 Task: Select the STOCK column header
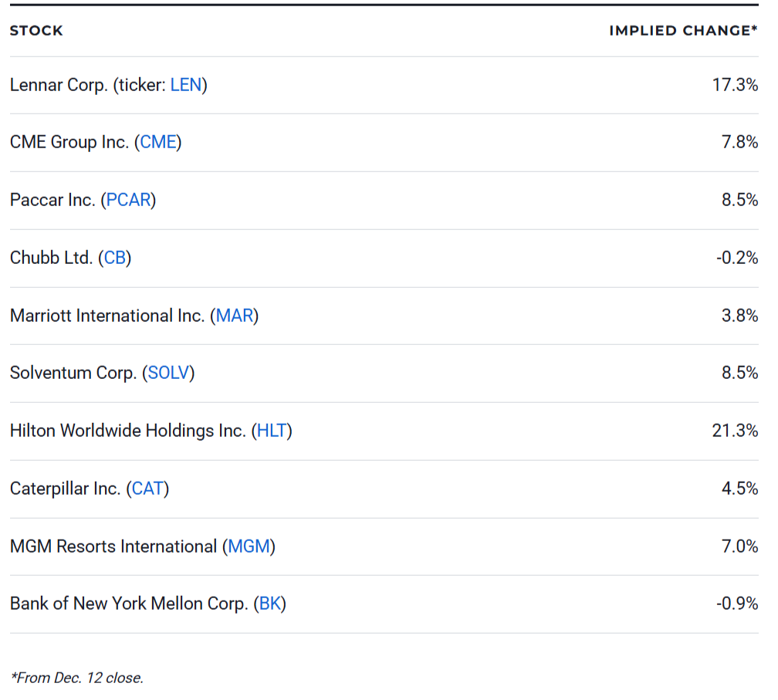click(x=36, y=31)
